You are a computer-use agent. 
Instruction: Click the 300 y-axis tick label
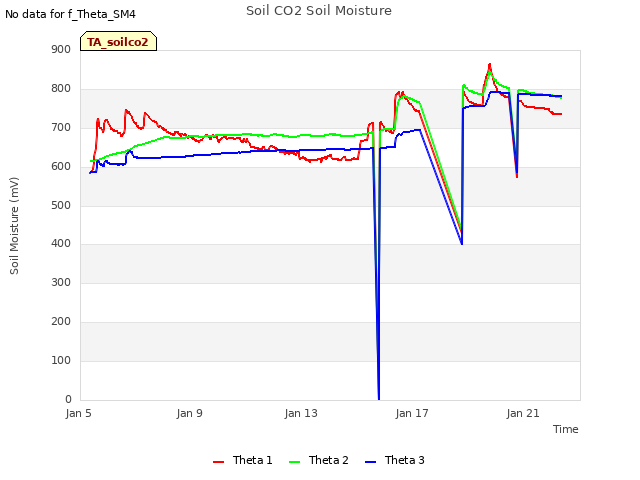click(x=61, y=282)
